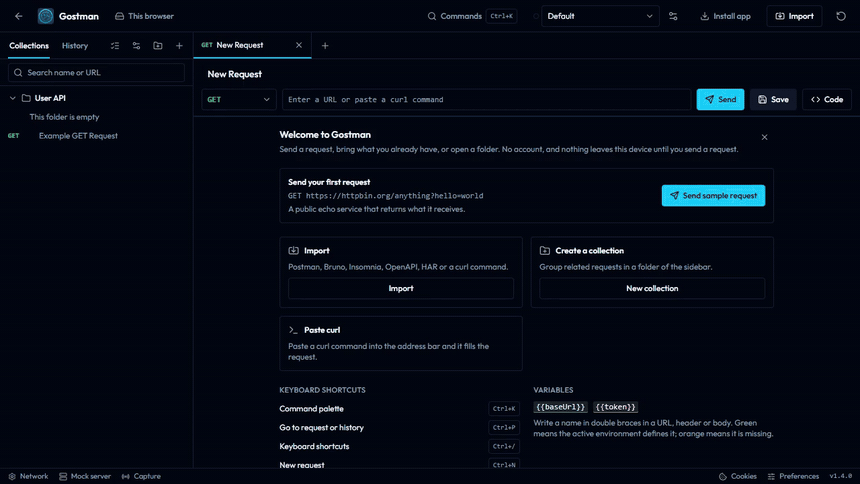The height and width of the screenshot is (484, 860).
Task: Click Command palette shortcut row
Action: [x=399, y=409]
